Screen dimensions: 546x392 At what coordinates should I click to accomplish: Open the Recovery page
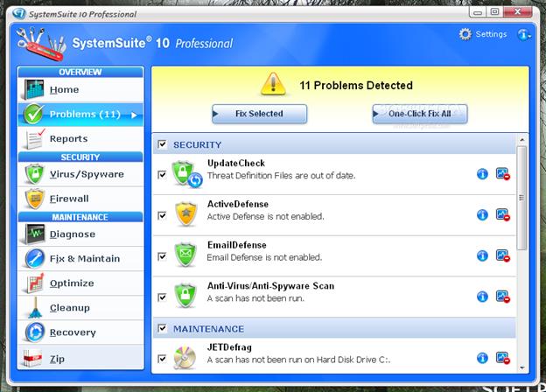coord(80,332)
